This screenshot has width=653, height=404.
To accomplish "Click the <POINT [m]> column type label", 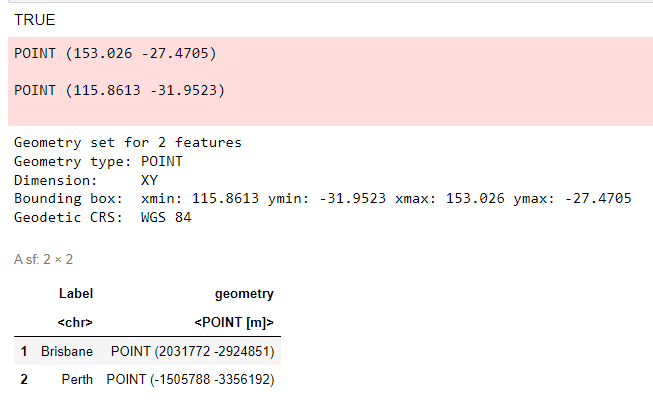I will (232, 322).
